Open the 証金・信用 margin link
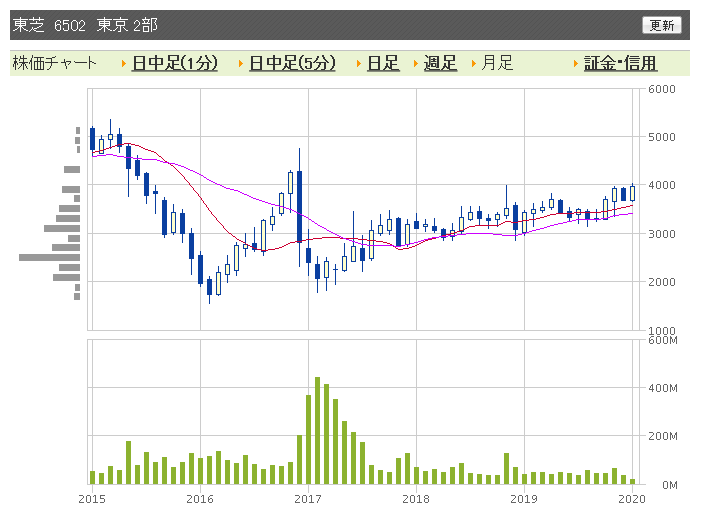The width and height of the screenshot is (701, 521). click(x=620, y=63)
